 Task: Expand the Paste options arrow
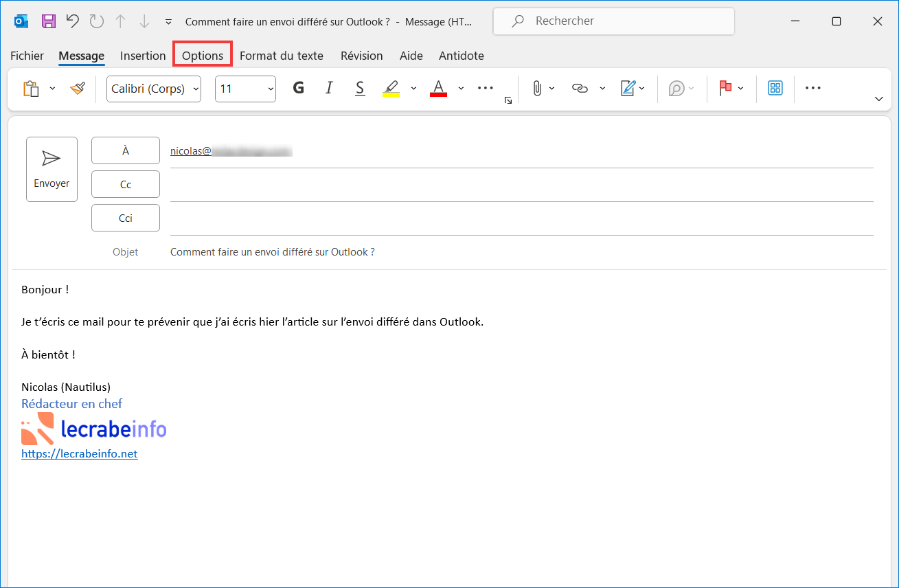point(53,89)
